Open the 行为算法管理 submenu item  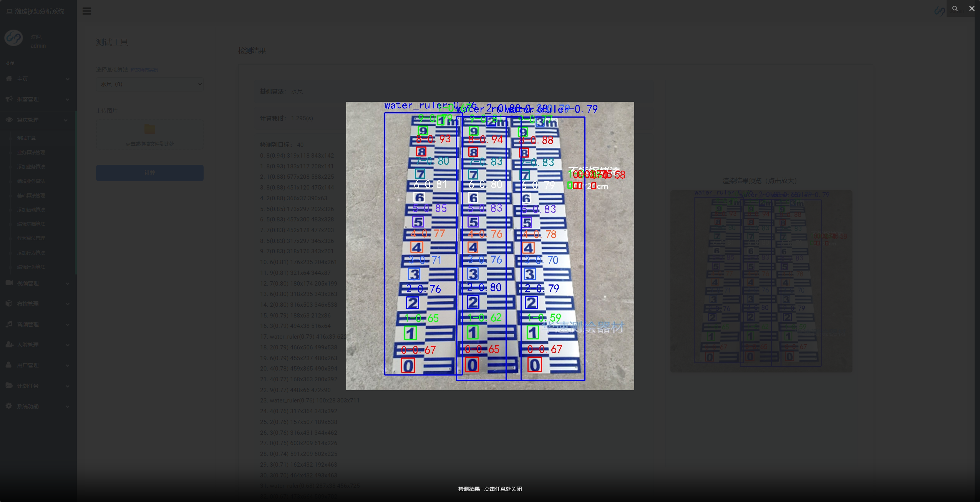[31, 238]
